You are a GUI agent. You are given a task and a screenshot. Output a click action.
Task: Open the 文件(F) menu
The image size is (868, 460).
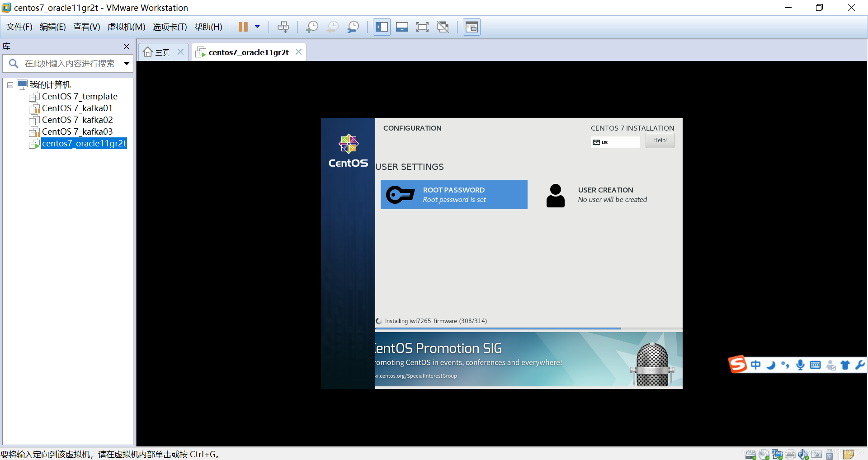tap(19, 27)
